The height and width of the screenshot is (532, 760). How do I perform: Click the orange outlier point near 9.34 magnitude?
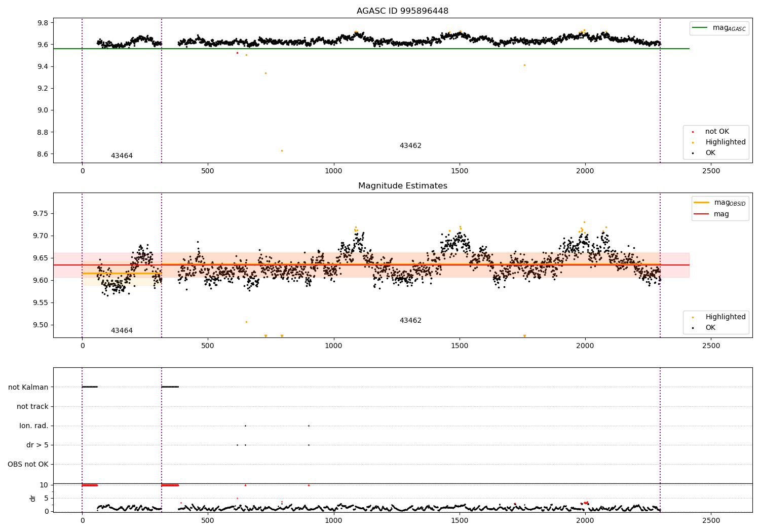(265, 73)
